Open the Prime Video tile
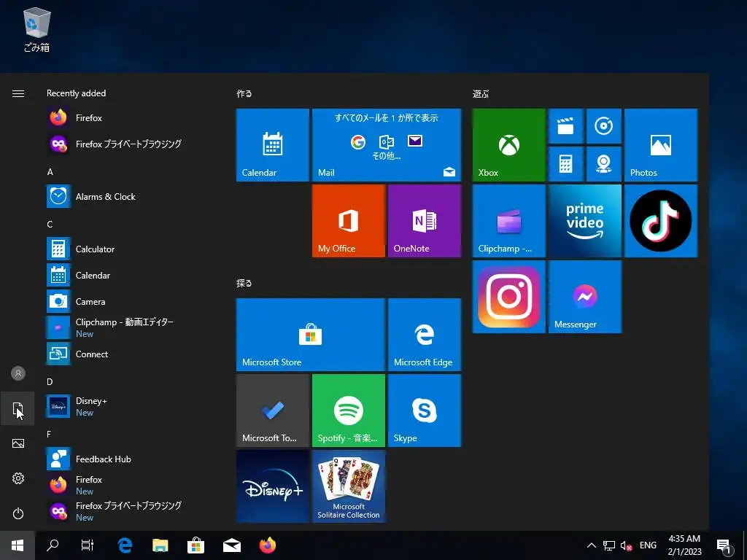Viewport: 747px width, 560px height. pyautogui.click(x=585, y=221)
